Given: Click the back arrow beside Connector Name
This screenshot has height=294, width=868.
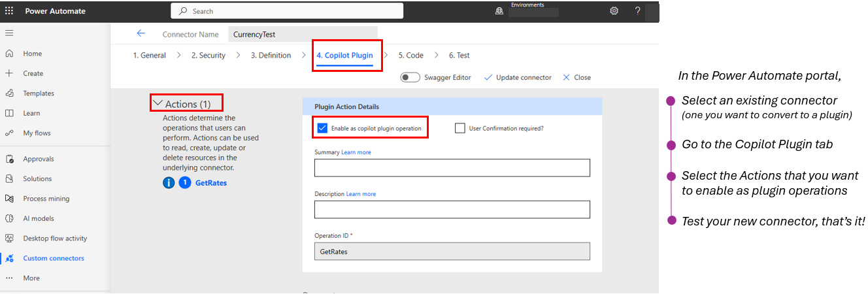Looking at the screenshot, I should click(x=141, y=34).
